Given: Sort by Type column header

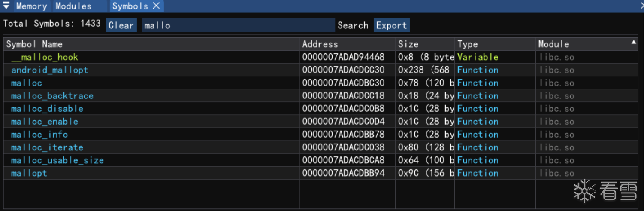Looking at the screenshot, I should pyautogui.click(x=468, y=44).
